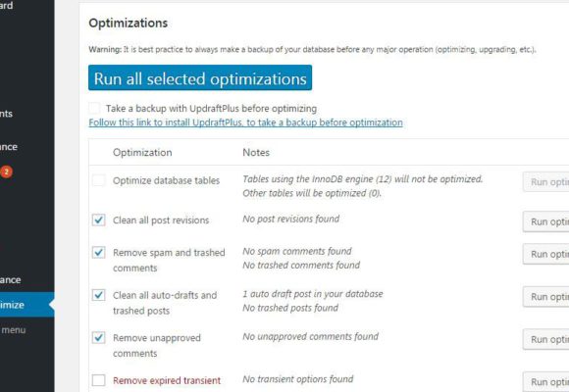The height and width of the screenshot is (392, 569).
Task: Click the Notes column header
Action: coord(256,152)
